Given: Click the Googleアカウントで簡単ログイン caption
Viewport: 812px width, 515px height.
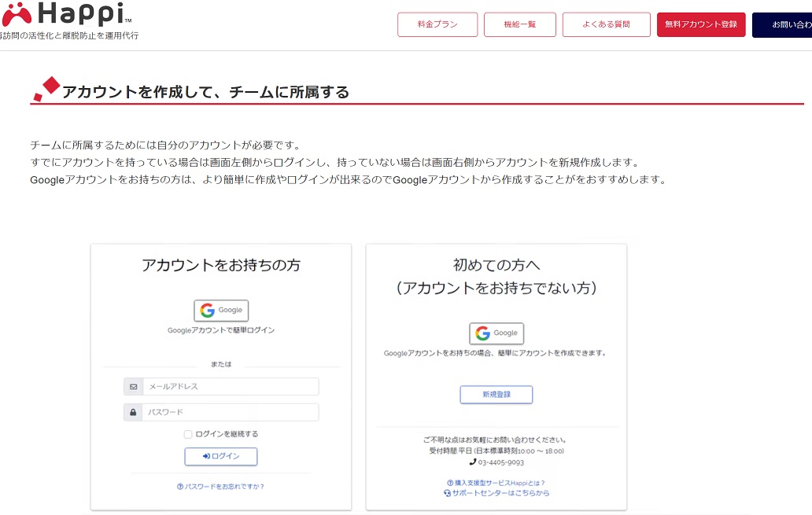Looking at the screenshot, I should 221,330.
